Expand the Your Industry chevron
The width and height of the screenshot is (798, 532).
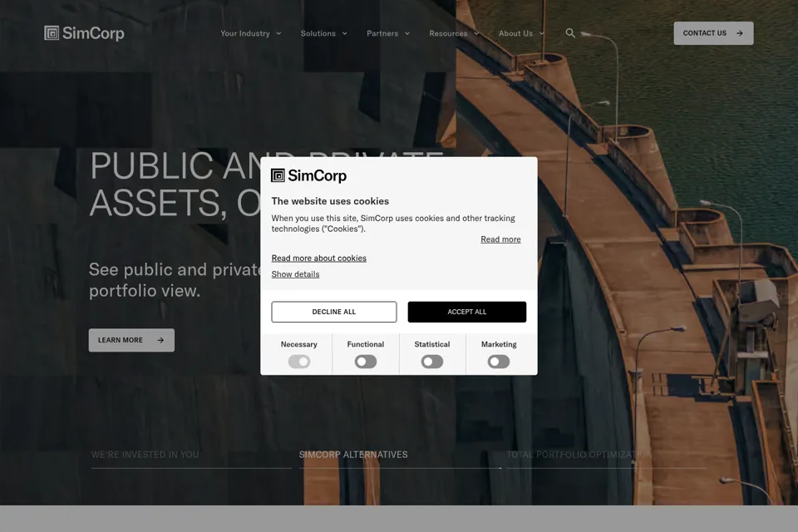pos(278,33)
